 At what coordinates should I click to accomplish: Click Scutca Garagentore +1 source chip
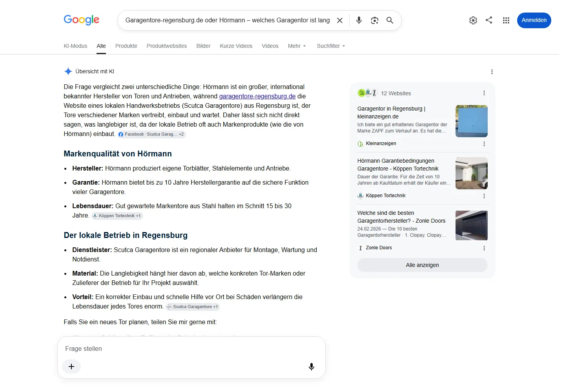point(193,307)
